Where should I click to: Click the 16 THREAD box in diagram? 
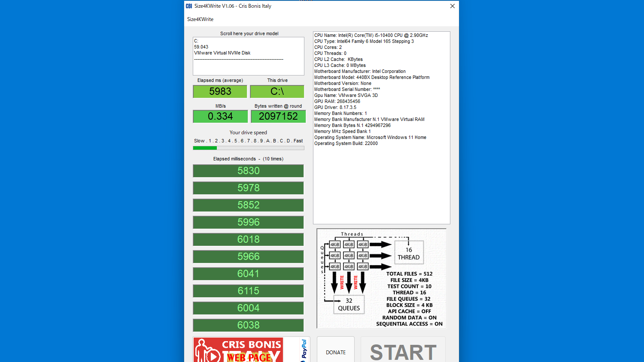pyautogui.click(x=409, y=253)
